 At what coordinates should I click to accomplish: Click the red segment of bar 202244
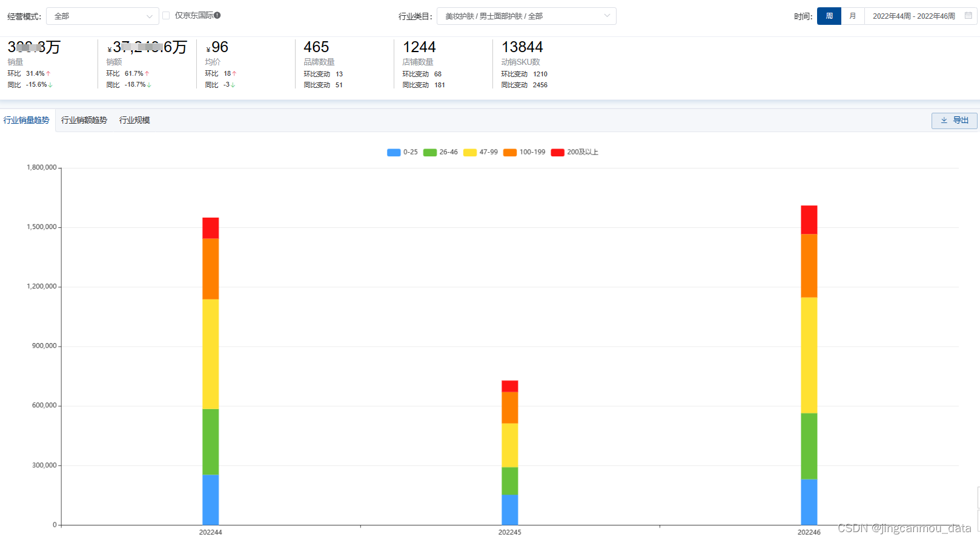click(x=211, y=228)
